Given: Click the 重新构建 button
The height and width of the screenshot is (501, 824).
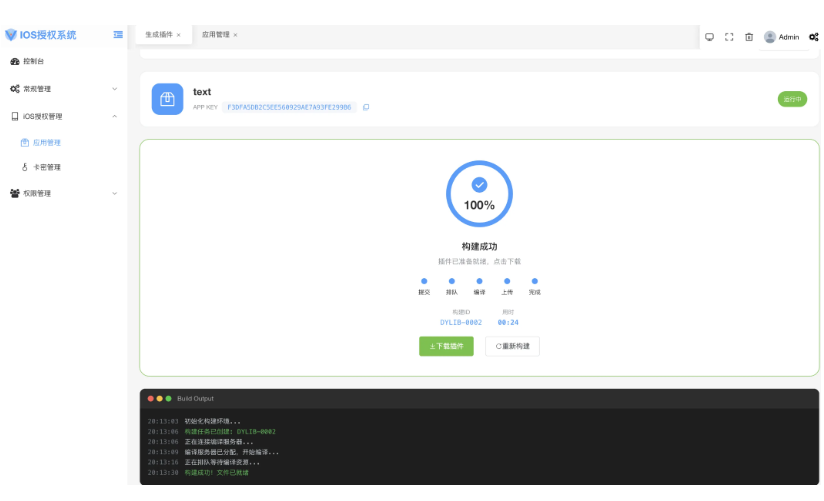Looking at the screenshot, I should point(512,346).
